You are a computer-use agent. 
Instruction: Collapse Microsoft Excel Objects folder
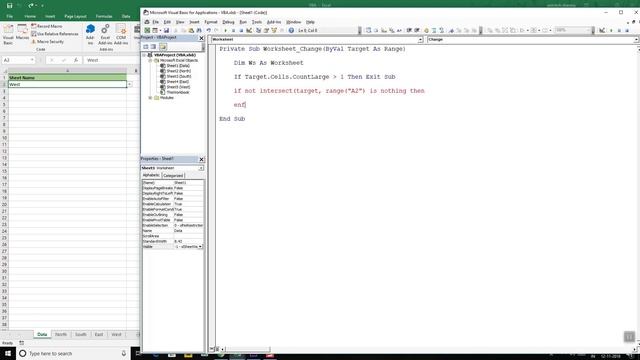150,60
